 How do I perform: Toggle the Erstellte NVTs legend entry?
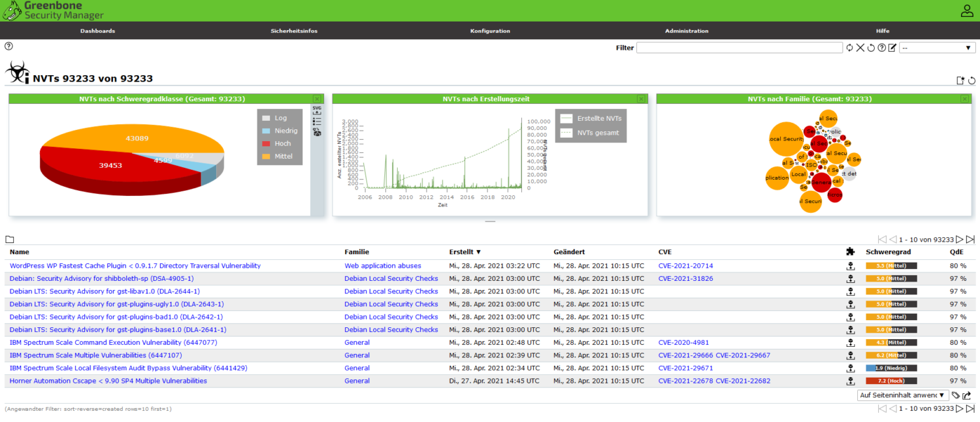click(x=588, y=118)
